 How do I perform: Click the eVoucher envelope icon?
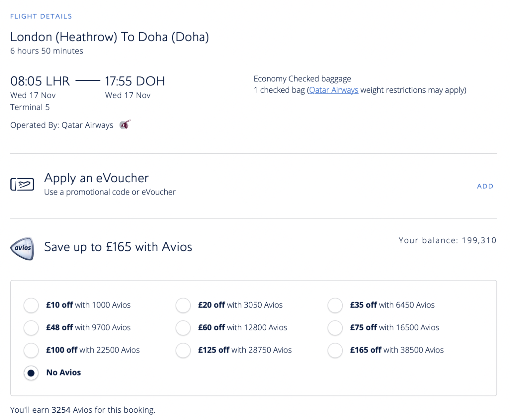coord(22,184)
